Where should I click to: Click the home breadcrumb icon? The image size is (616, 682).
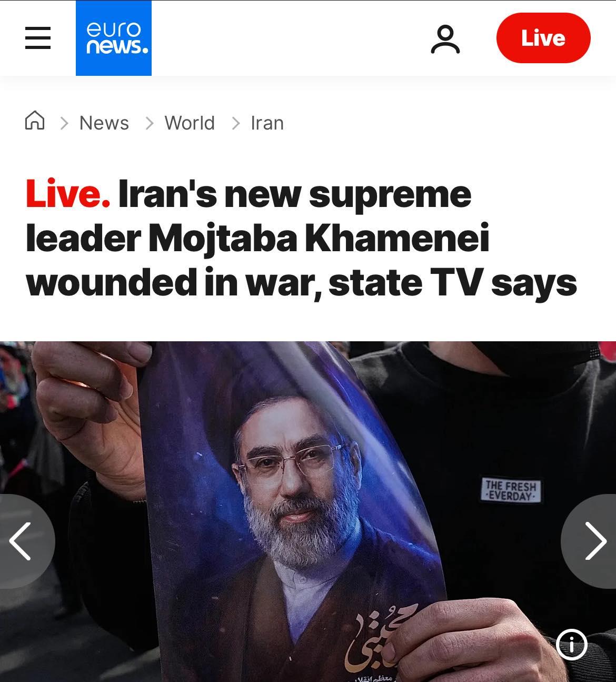tap(35, 121)
